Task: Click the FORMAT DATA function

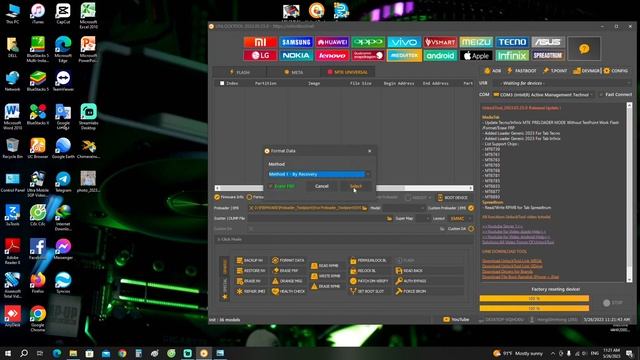Action: (288, 260)
